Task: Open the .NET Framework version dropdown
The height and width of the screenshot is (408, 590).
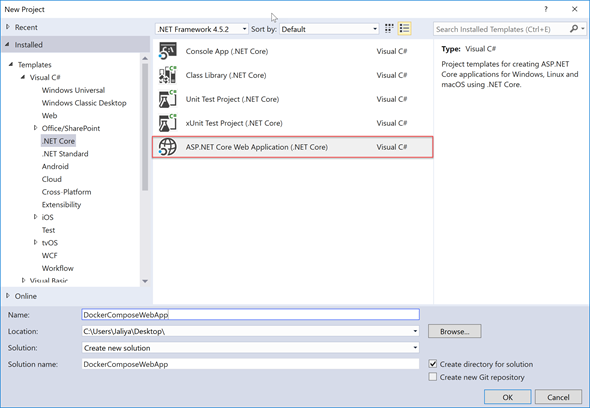Action: click(x=201, y=29)
